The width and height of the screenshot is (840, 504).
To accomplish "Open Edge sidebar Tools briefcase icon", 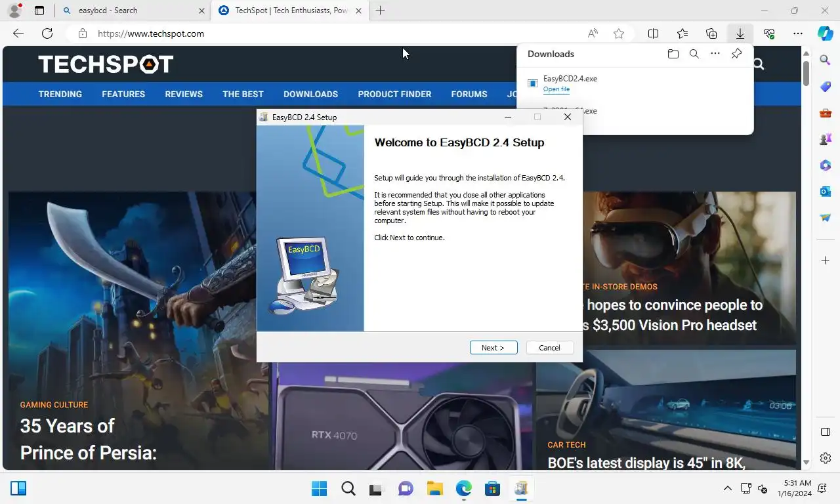I will tap(826, 113).
